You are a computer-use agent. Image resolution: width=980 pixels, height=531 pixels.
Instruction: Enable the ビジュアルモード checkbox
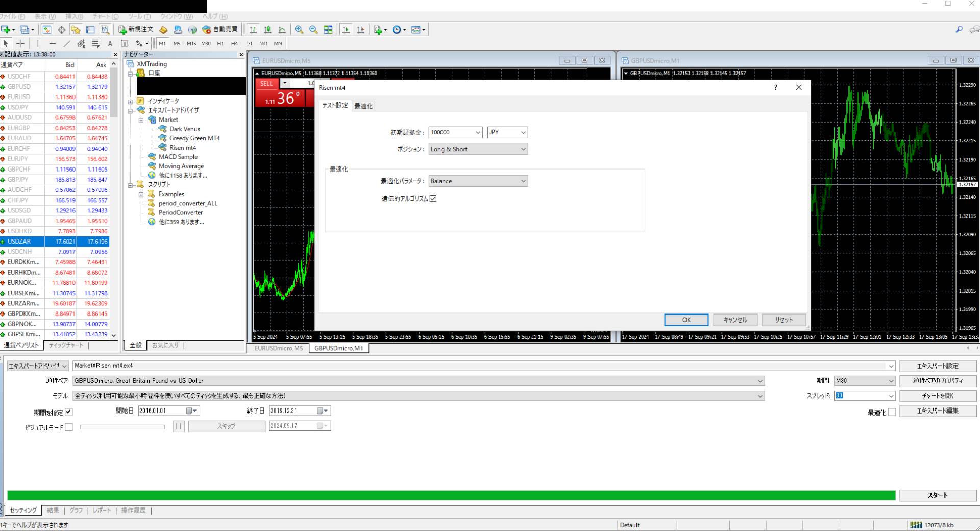[69, 427]
